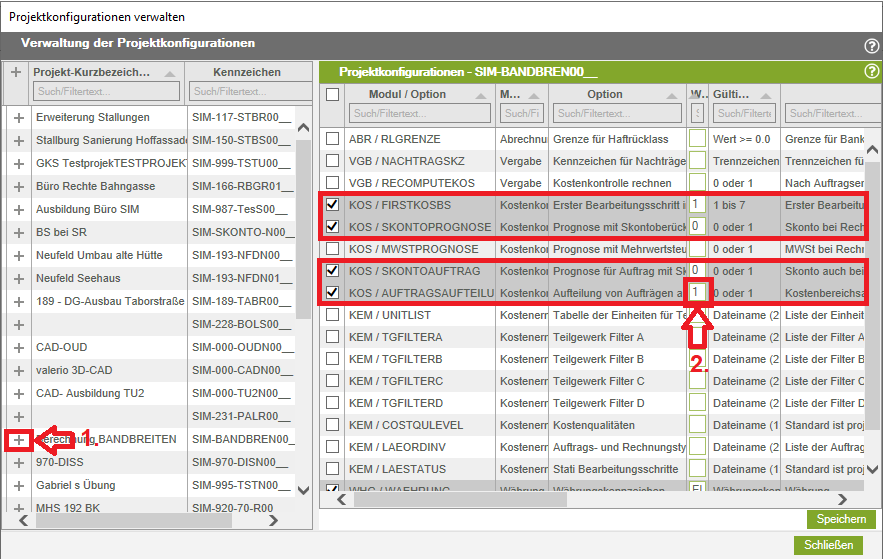Click filter field under Kennzeichen column
Viewport: 883px width, 559px height.
[x=240, y=92]
